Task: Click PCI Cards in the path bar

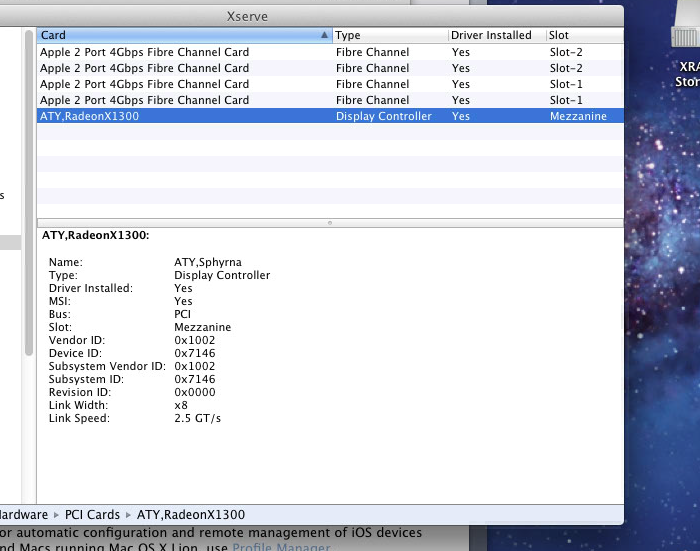Action: tap(92, 515)
